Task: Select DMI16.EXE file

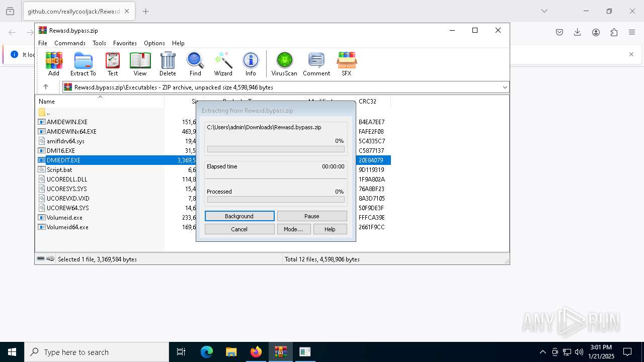Action: (x=61, y=151)
